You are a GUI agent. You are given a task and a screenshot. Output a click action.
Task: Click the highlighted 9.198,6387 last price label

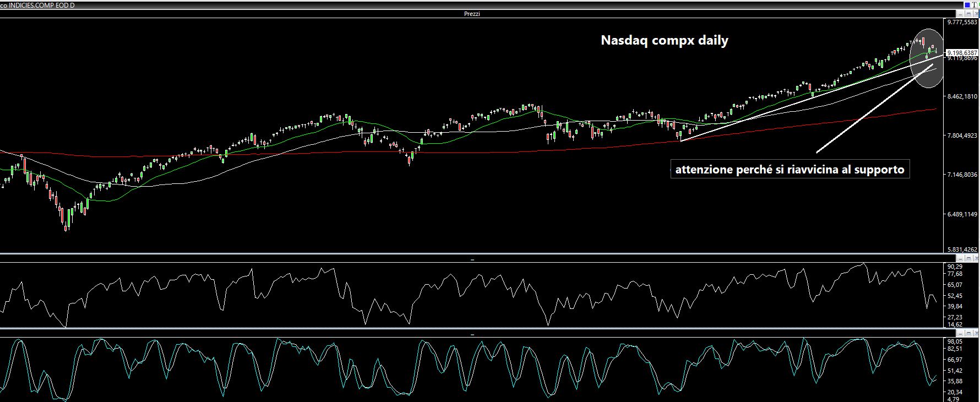tap(962, 53)
